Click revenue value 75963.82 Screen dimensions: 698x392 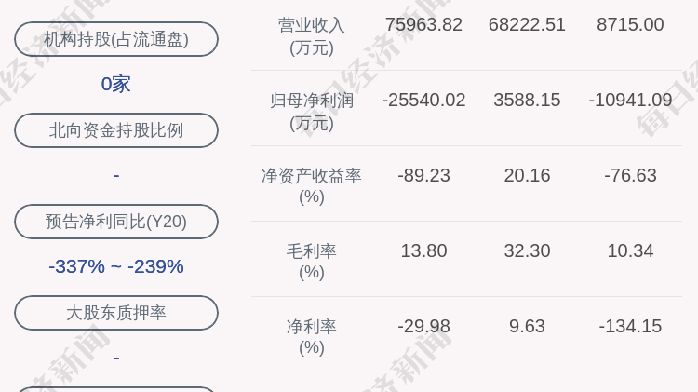pyautogui.click(x=424, y=25)
